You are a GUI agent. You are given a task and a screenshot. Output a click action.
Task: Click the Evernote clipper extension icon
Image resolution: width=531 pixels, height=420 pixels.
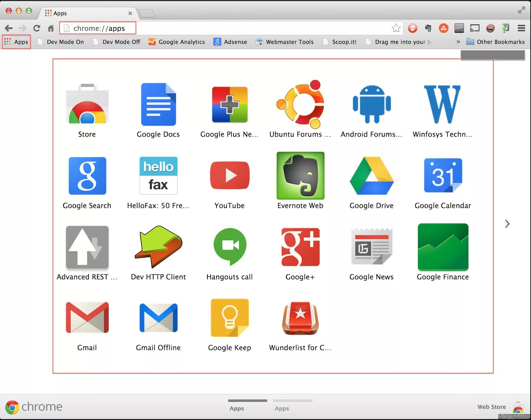pos(428,28)
